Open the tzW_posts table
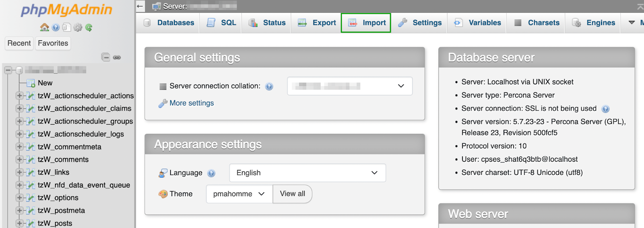 click(55, 223)
